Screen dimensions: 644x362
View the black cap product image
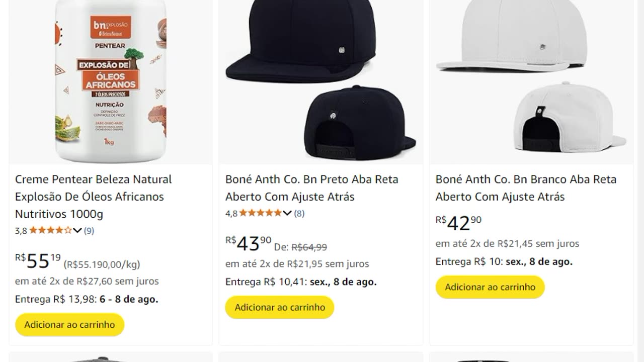pyautogui.click(x=320, y=80)
